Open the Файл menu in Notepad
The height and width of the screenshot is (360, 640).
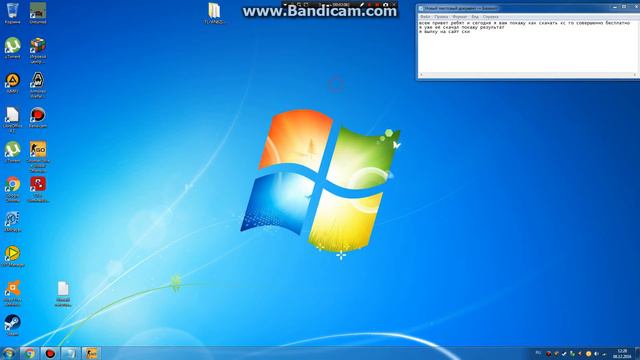click(x=425, y=17)
